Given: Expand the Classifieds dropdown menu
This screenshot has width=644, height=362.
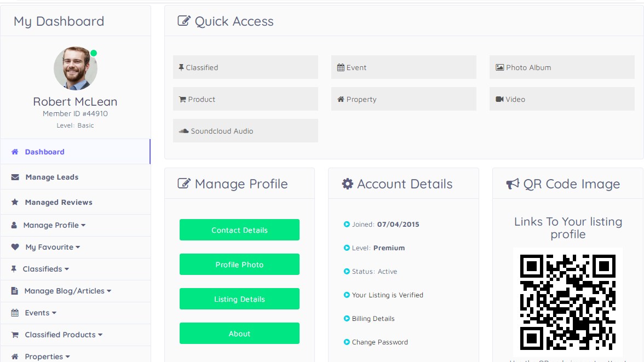Looking at the screenshot, I should point(67,269).
